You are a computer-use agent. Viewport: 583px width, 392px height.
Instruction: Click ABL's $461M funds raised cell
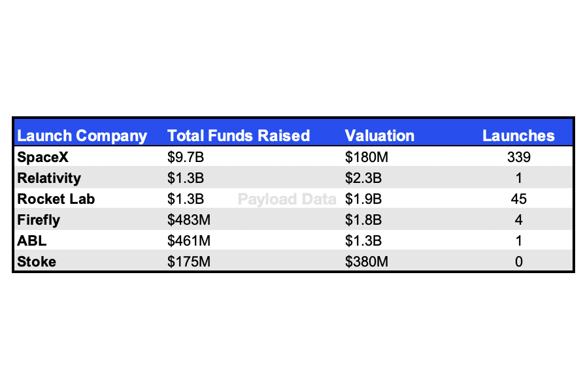coord(189,241)
